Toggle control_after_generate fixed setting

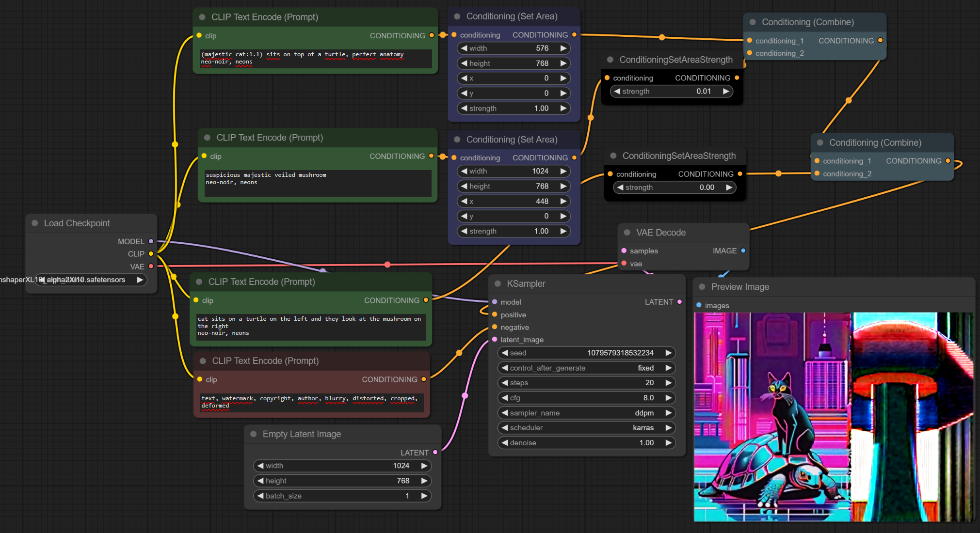(x=587, y=368)
